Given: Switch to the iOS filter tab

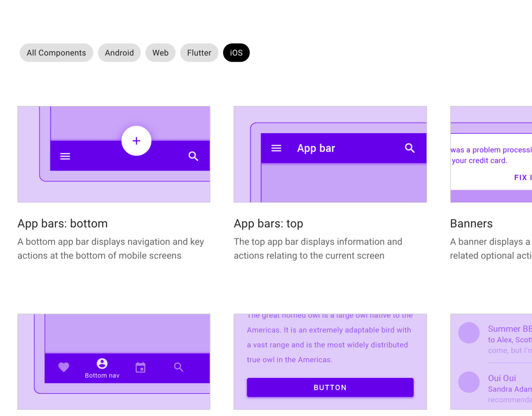Looking at the screenshot, I should point(236,53).
